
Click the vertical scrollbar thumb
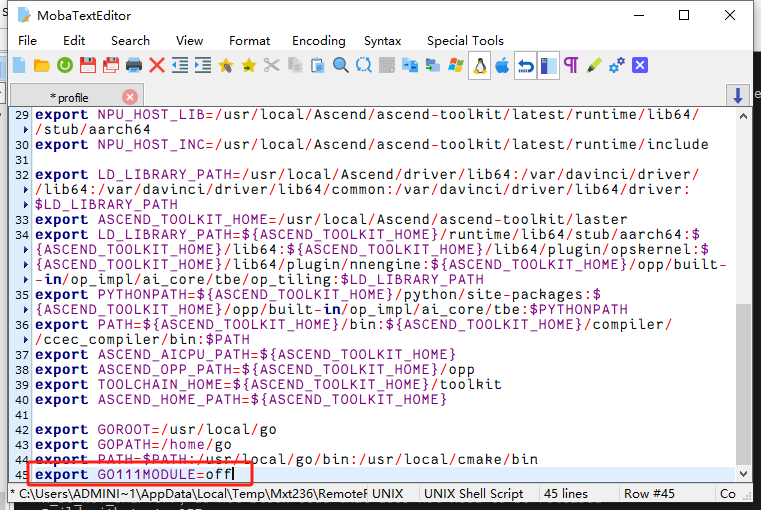[x=743, y=384]
